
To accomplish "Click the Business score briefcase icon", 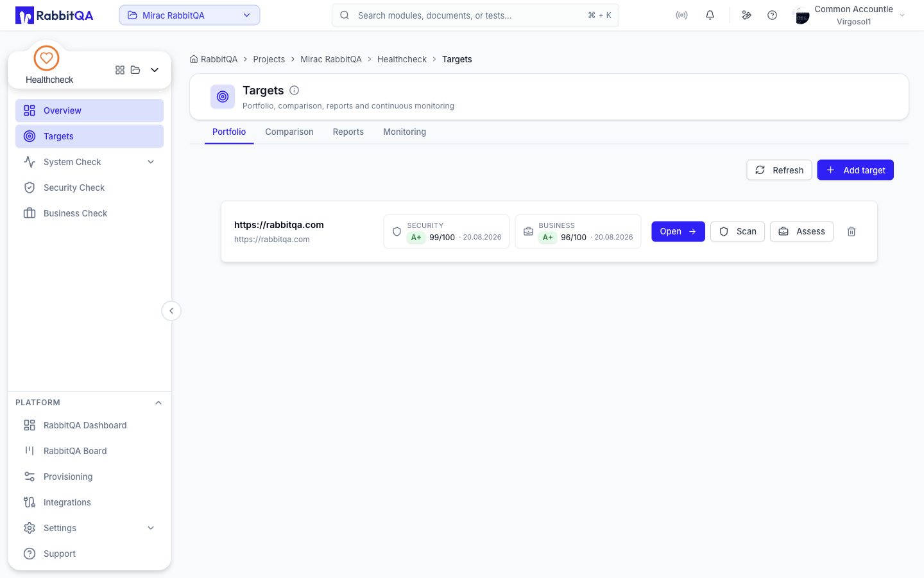I will click(x=528, y=232).
